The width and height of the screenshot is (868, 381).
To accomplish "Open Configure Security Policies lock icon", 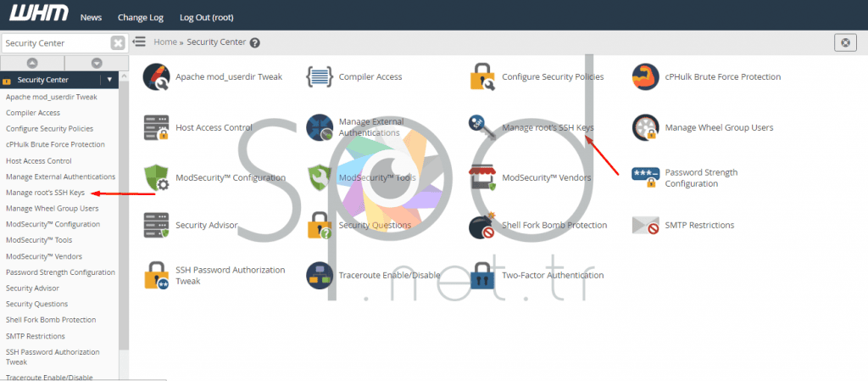I will pos(482,77).
